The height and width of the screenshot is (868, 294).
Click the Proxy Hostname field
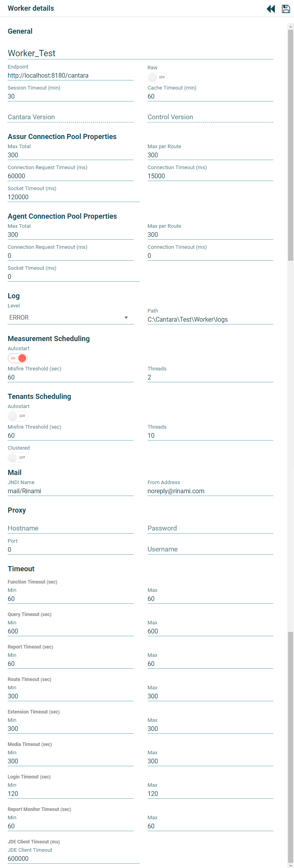[70, 528]
